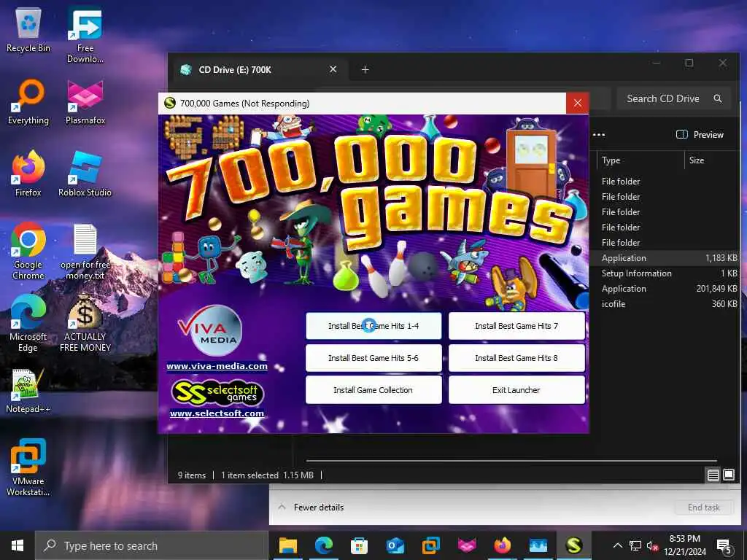Viewport: 747px width, 560px height.
Task: Click Install Best Game Hits 7
Action: 516,326
